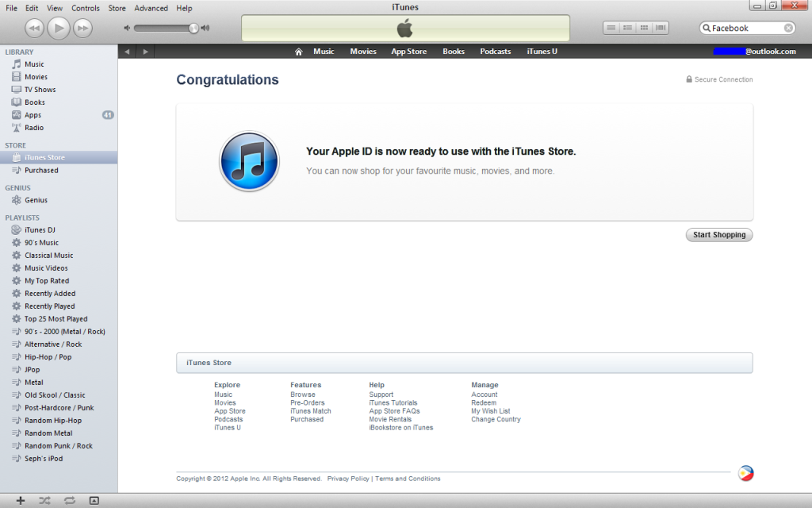Switch to song list view

[611, 28]
